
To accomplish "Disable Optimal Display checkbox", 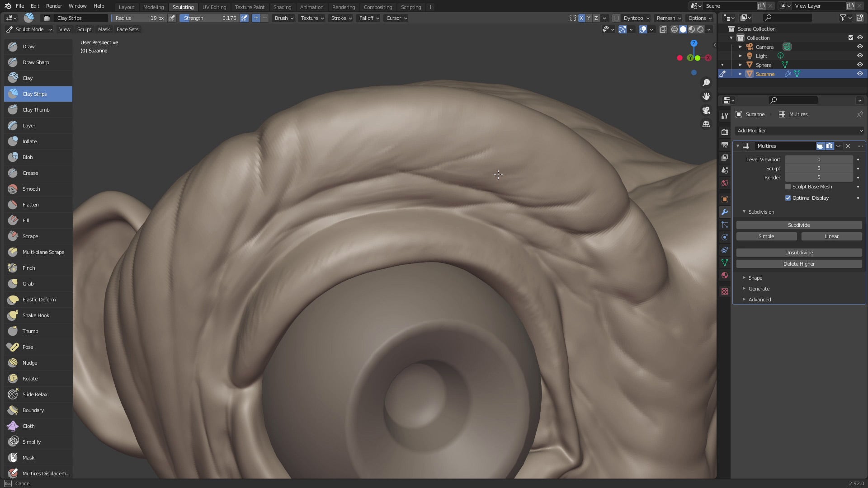I will point(788,198).
